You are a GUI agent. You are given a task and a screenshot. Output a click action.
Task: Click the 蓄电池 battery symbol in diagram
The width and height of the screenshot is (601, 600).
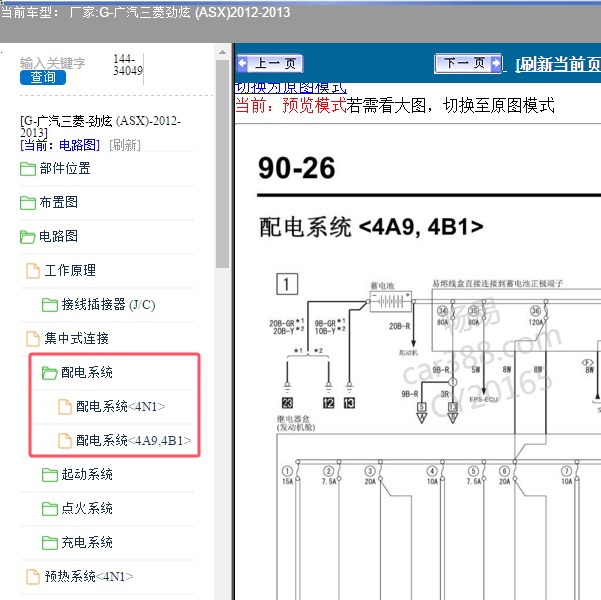[391, 301]
